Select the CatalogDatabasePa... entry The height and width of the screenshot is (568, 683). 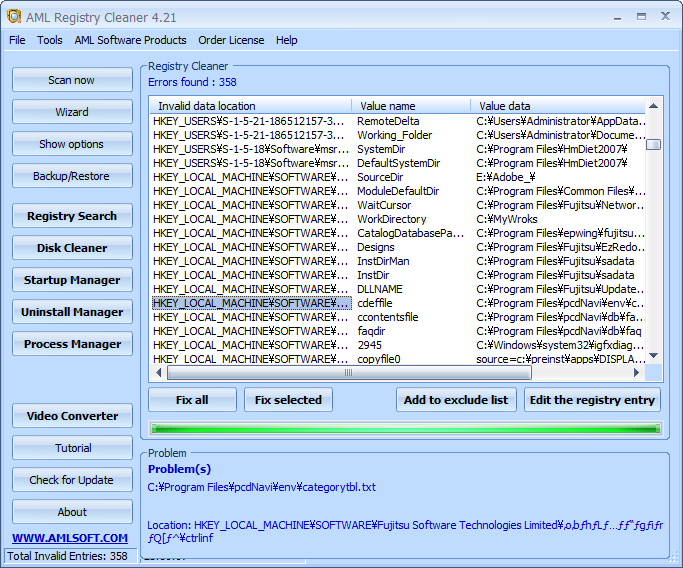(398, 233)
